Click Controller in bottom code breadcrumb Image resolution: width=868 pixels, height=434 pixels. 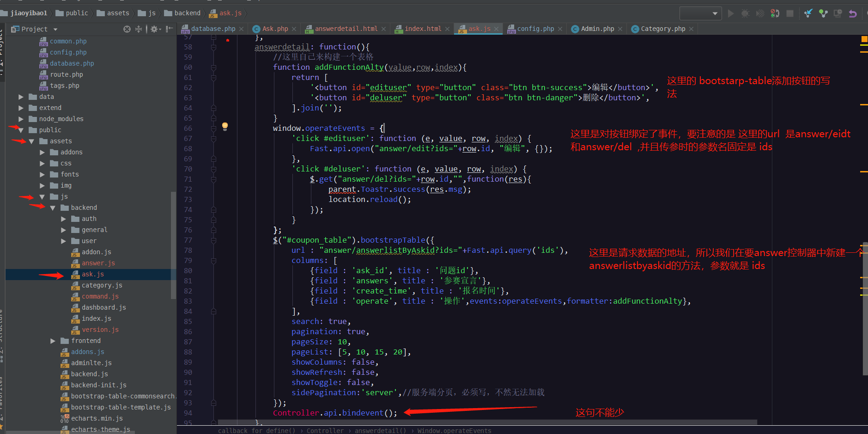[x=325, y=430]
